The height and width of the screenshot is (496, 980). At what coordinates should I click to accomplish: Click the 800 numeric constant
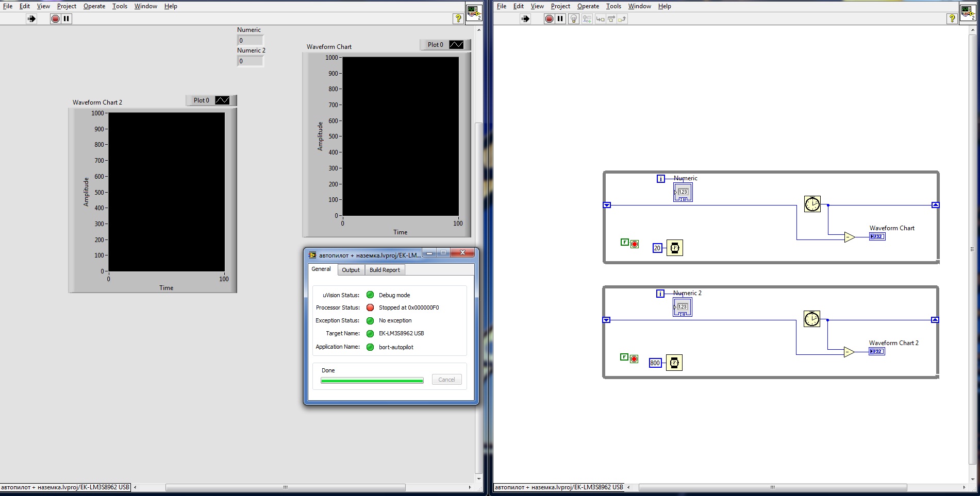click(x=655, y=363)
